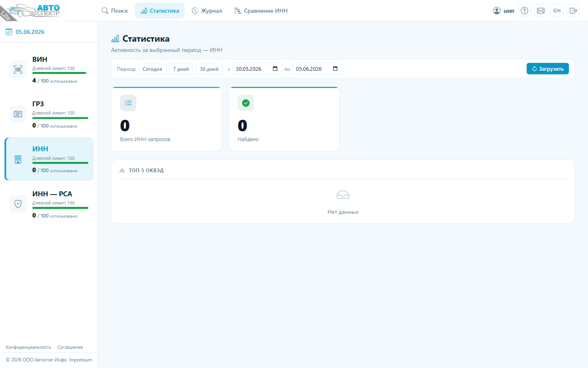This screenshot has height=368, width=588.
Task: Click the ИНН — РСА shield icon
Action: (18, 204)
